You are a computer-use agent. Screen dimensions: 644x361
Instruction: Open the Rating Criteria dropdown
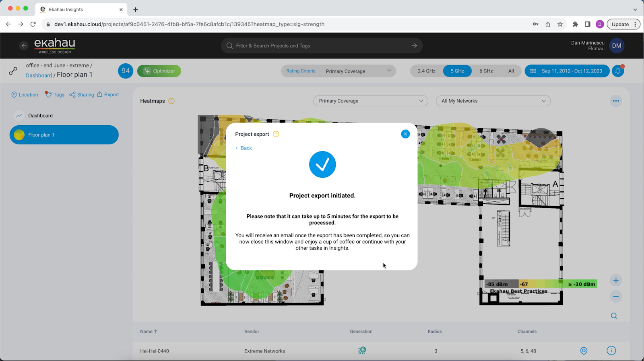339,71
